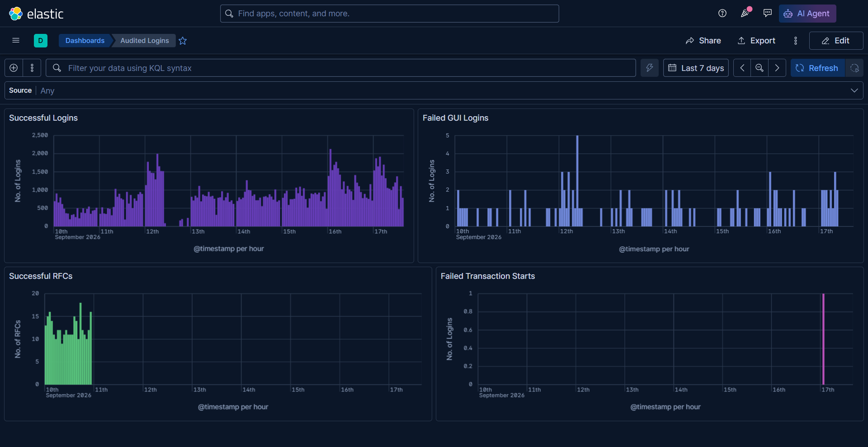This screenshot has width=868, height=447.
Task: Open the query language switcher lightning icon
Action: [650, 68]
